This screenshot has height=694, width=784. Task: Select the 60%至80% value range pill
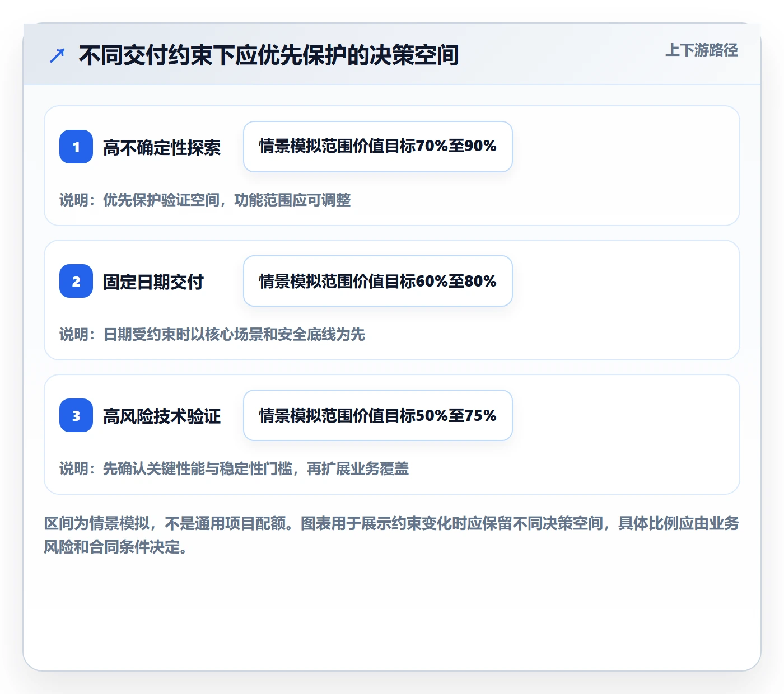378,281
